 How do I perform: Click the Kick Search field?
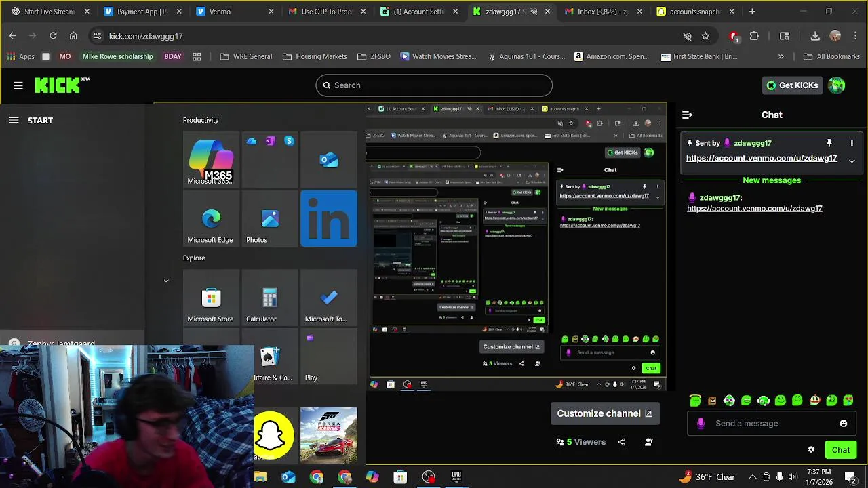click(x=434, y=85)
